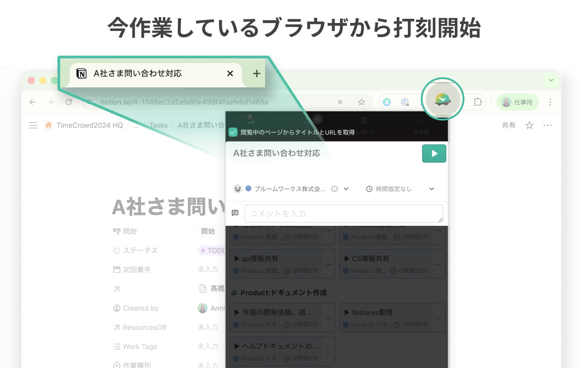Click the blue shield extension icon
Screen dimensions: 588x368
tap(386, 102)
